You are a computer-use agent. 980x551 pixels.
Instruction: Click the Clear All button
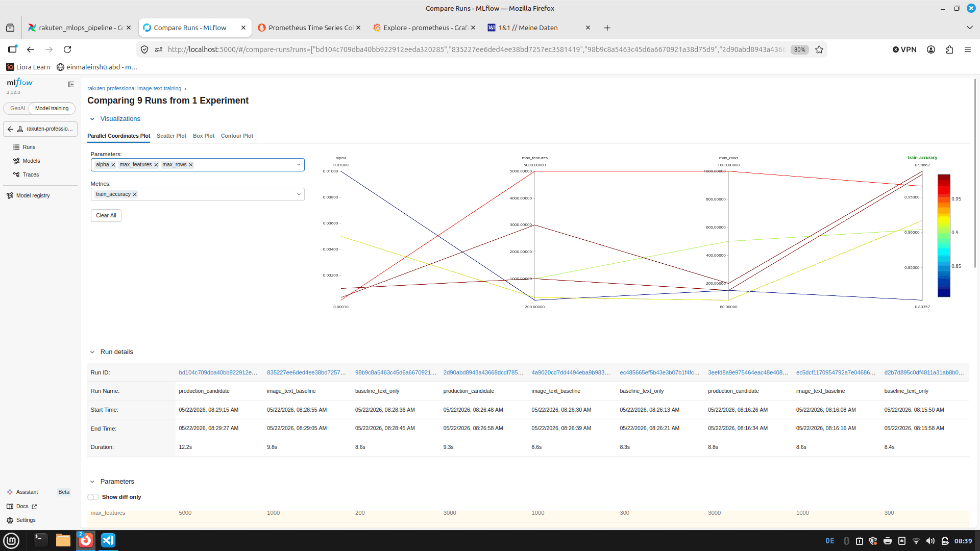pyautogui.click(x=106, y=215)
